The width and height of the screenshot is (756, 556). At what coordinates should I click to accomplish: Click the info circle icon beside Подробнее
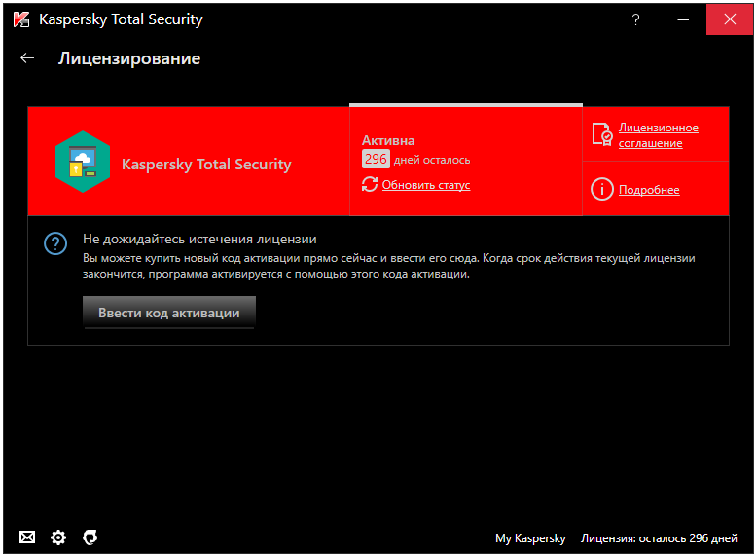pyautogui.click(x=602, y=189)
